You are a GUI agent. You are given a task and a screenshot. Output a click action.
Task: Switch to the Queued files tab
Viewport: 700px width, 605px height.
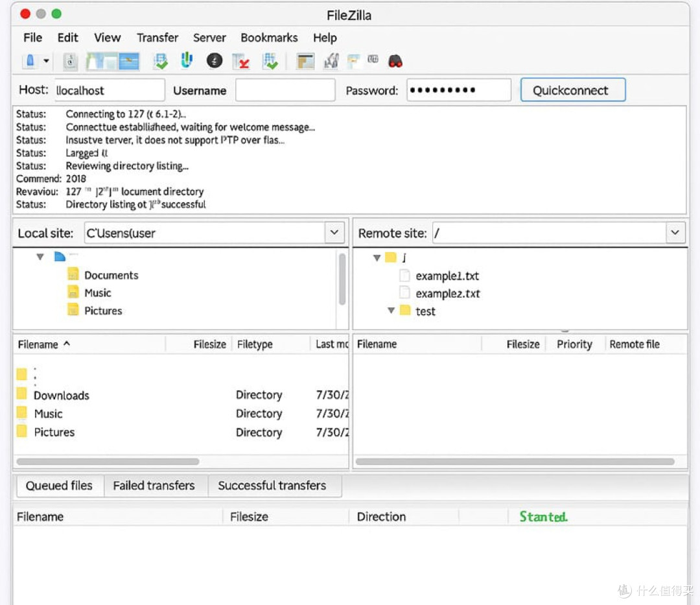click(60, 485)
